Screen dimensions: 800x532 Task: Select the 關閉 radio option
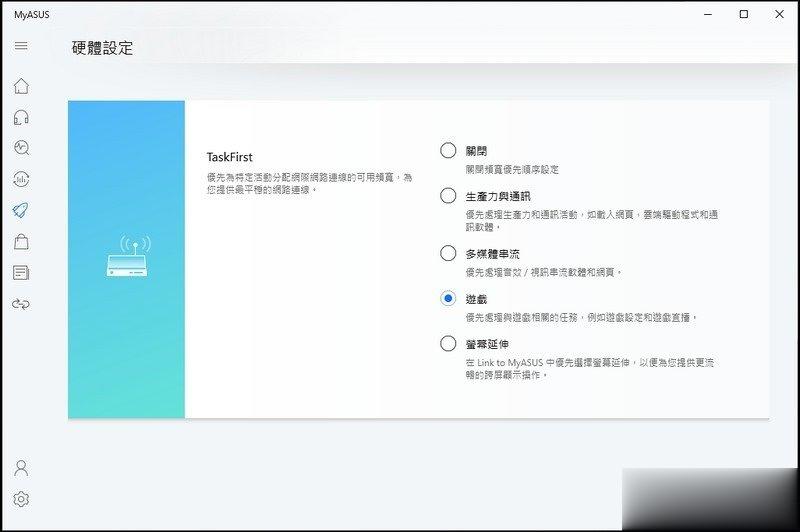(448, 150)
